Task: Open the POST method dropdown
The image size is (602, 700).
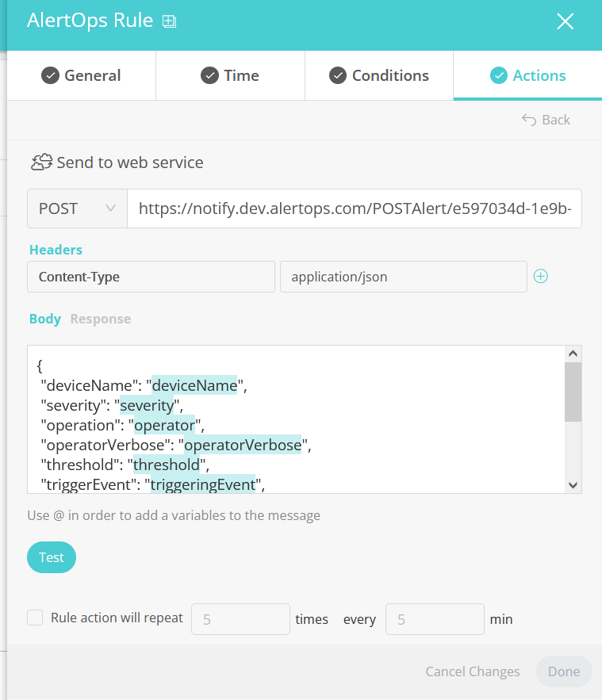Action: (77, 208)
